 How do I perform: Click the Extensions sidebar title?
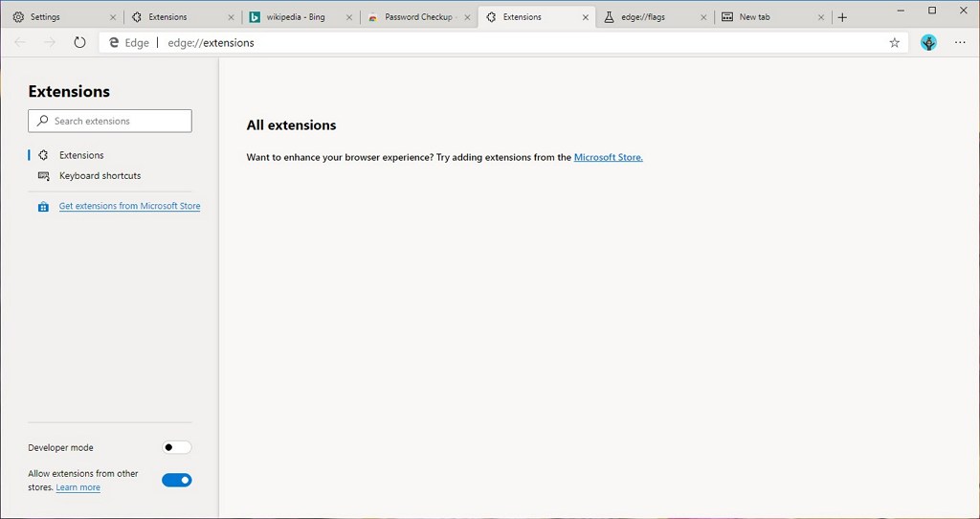point(69,91)
